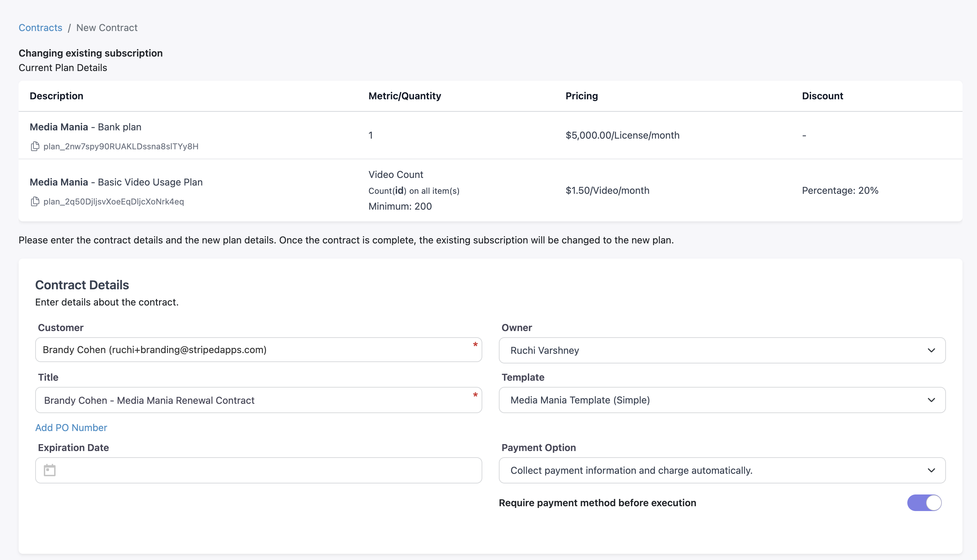
Task: Open the Payment Option dropdown
Action: [721, 470]
